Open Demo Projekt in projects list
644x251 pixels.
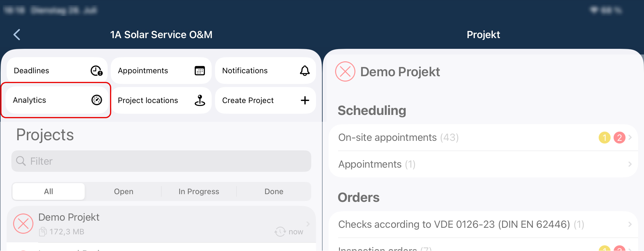click(x=161, y=224)
